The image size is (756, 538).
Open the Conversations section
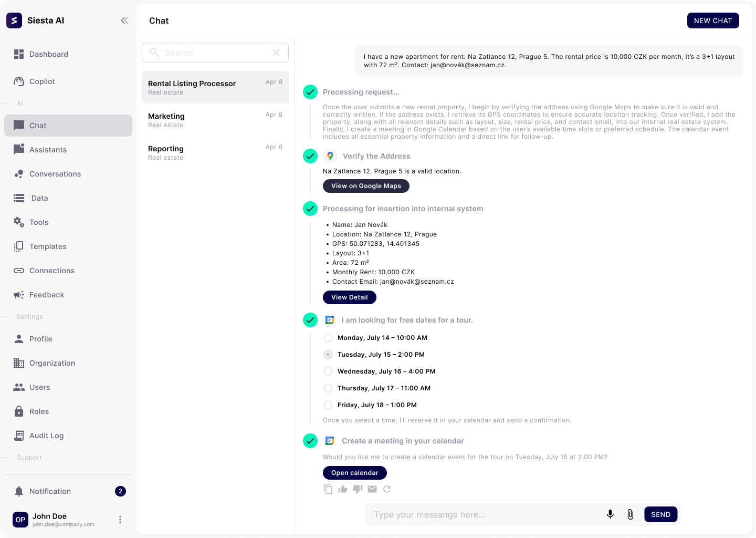click(x=55, y=174)
